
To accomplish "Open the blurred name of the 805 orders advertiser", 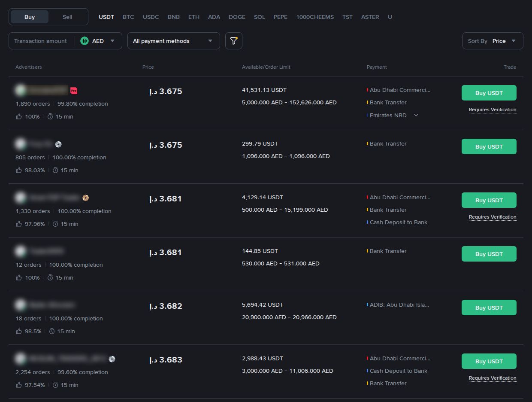I will click(41, 144).
